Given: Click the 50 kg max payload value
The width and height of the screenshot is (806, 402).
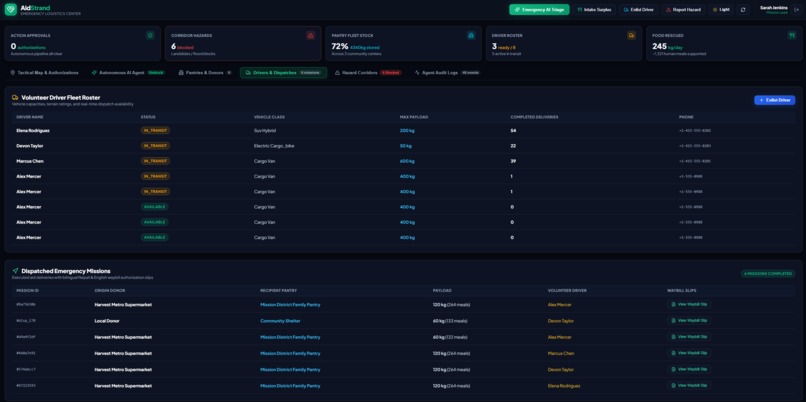Looking at the screenshot, I should [406, 146].
